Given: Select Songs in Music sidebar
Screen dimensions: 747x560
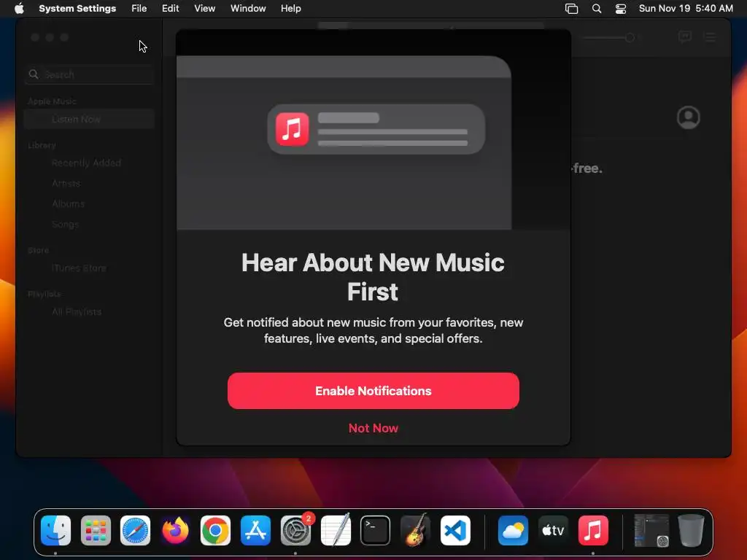Looking at the screenshot, I should [x=65, y=225].
